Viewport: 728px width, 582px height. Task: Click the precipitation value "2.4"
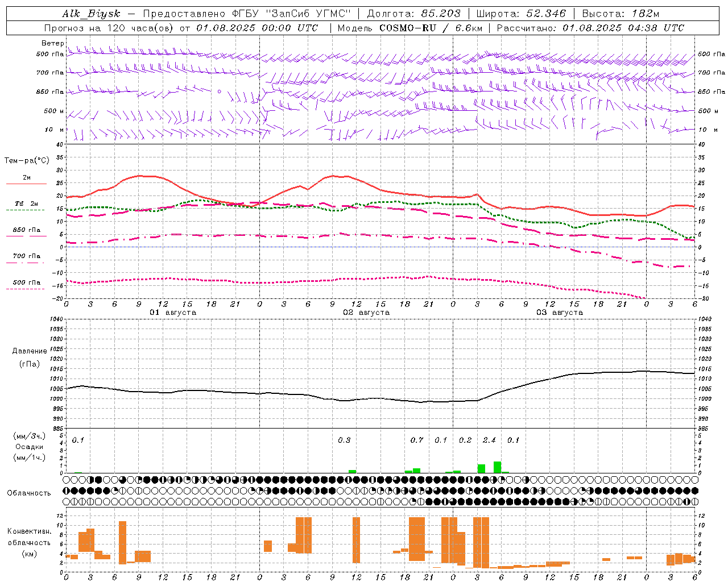[489, 440]
